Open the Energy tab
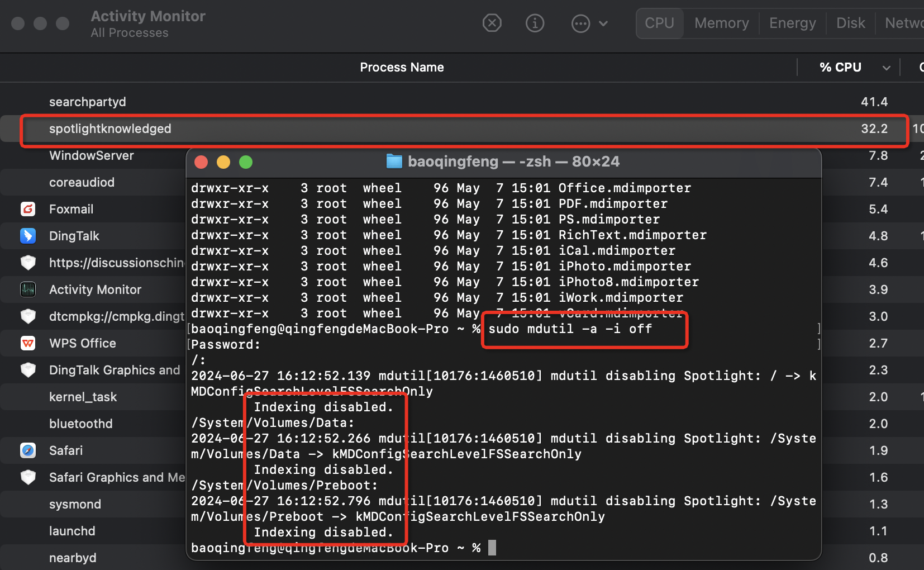924x570 pixels. [792, 23]
